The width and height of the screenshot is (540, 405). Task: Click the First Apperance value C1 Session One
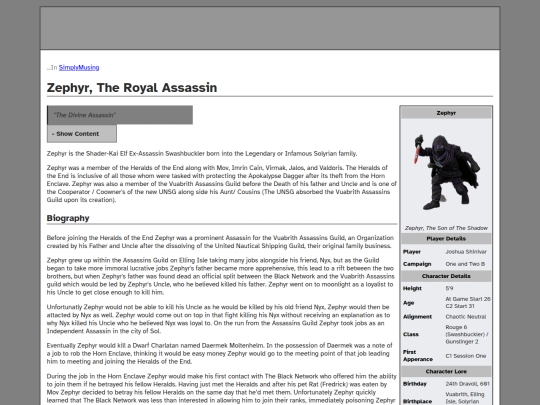[x=466, y=356]
